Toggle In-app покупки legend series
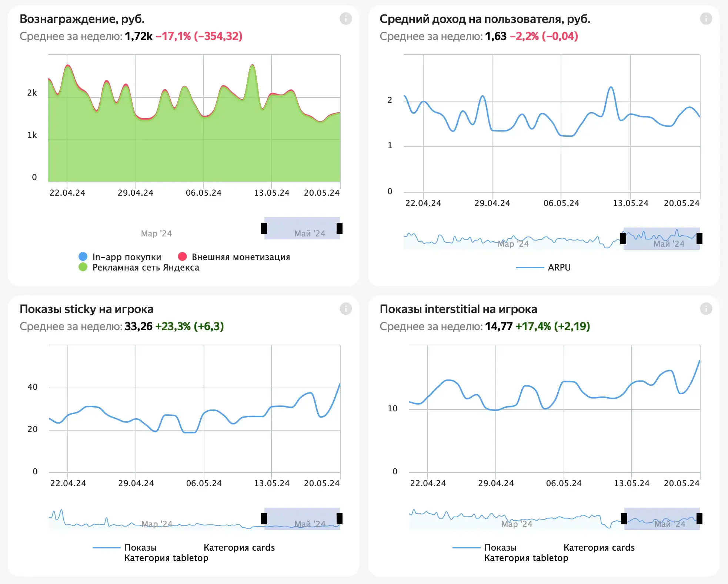 [127, 257]
